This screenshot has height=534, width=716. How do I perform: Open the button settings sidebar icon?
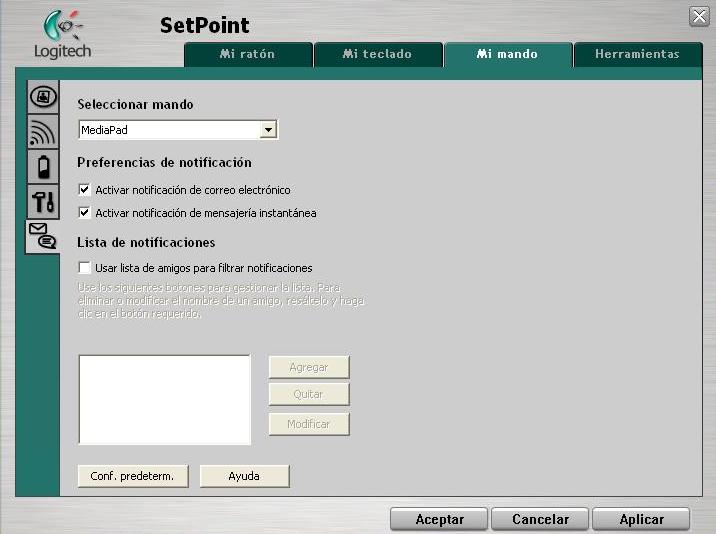pyautogui.click(x=42, y=97)
